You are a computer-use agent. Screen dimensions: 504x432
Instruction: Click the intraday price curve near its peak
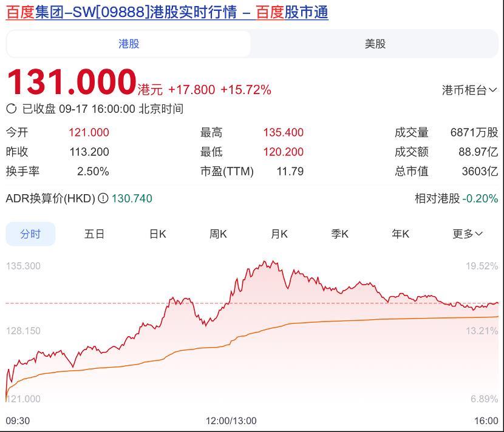(265, 262)
